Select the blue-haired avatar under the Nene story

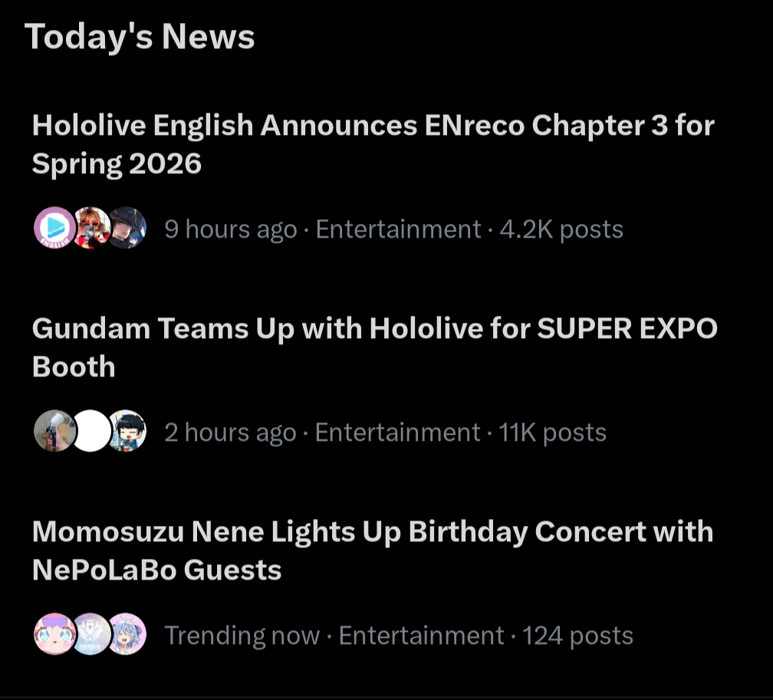point(127,634)
